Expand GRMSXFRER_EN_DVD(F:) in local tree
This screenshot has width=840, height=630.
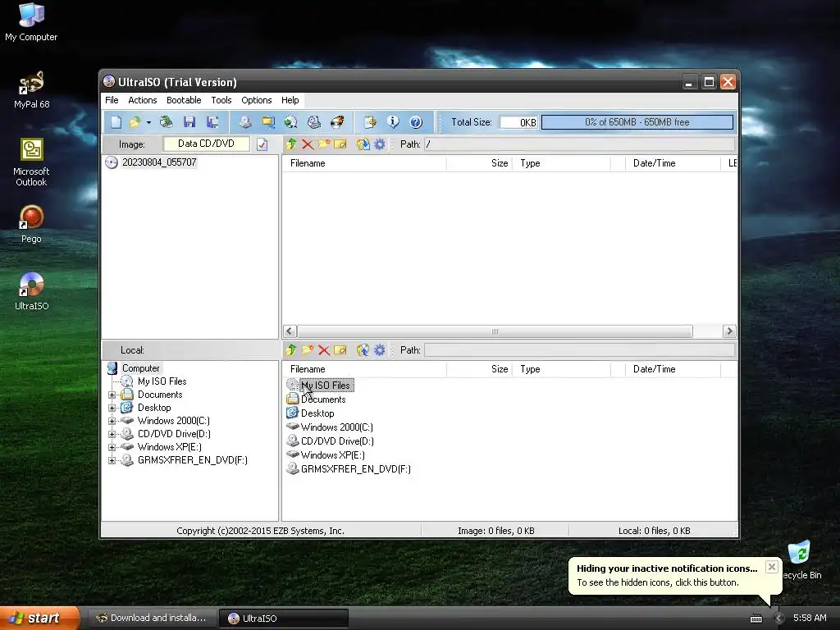[x=112, y=460]
